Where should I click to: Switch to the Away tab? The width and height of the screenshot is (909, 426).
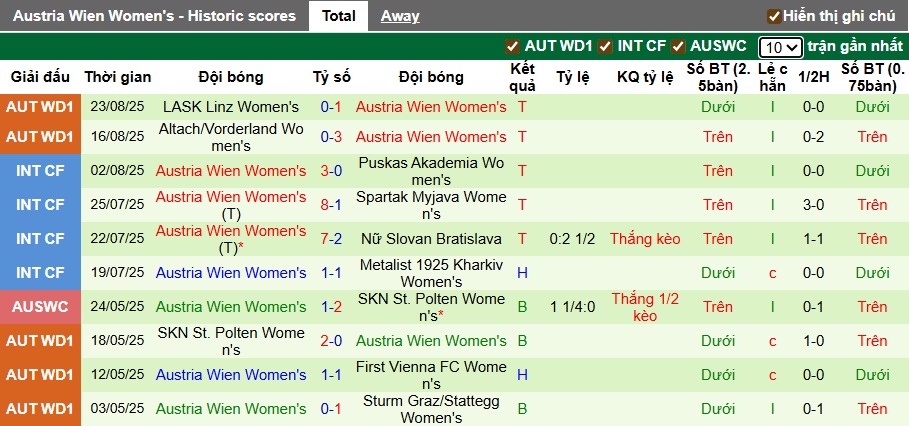click(400, 16)
